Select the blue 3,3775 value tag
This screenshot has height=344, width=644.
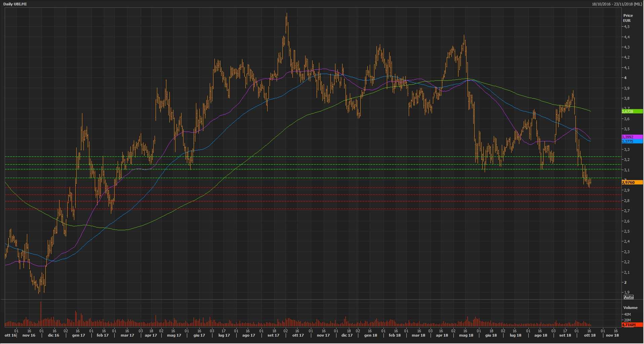pos(632,142)
